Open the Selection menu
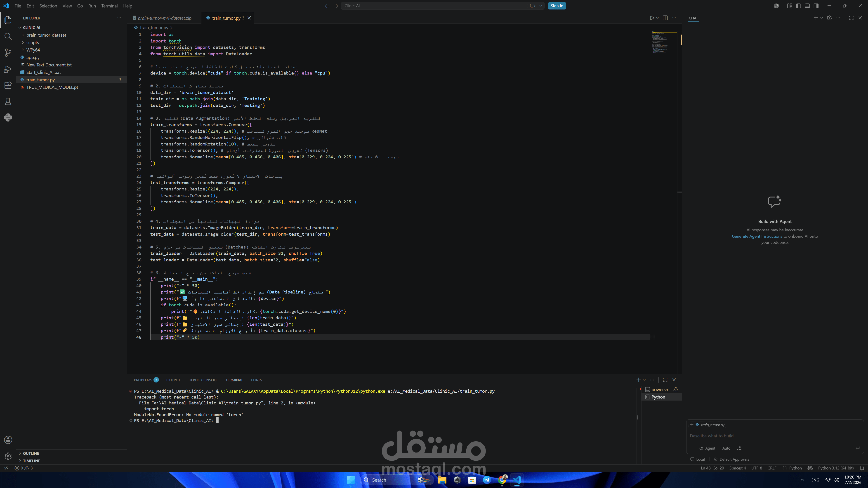The image size is (868, 488). (x=48, y=6)
